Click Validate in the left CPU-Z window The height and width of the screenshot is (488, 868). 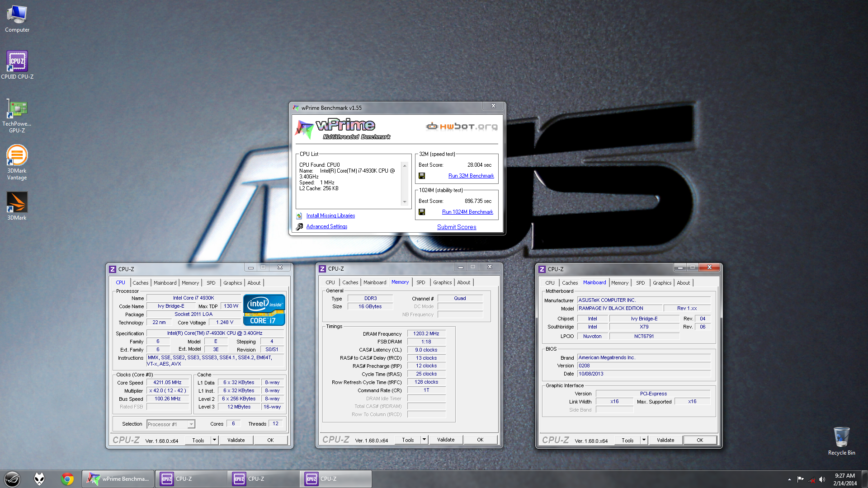click(236, 440)
